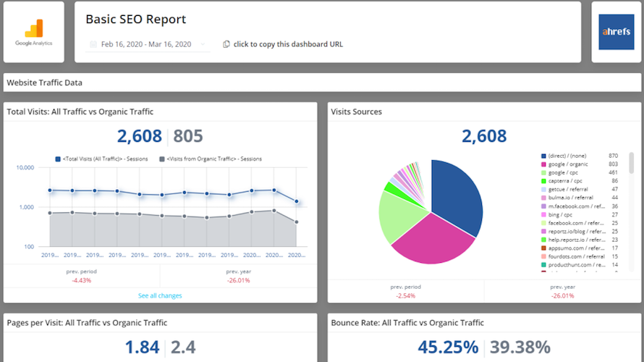This screenshot has height=362, width=644.
Task: Click the 45.25% bounce rate value
Action: point(448,348)
